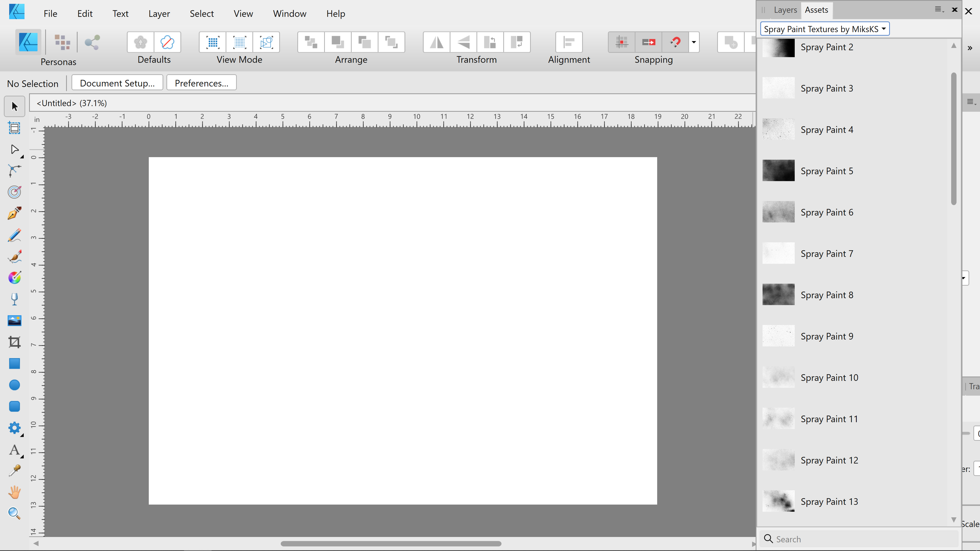980x551 pixels.
Task: Open the Layer menu
Action: (159, 14)
